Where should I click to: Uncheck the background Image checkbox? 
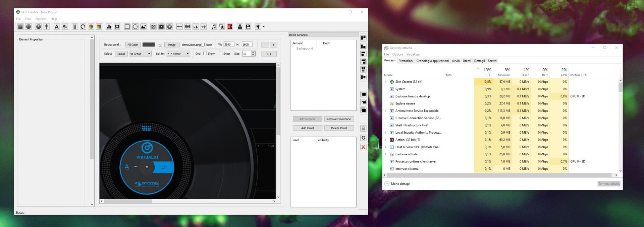[161, 45]
